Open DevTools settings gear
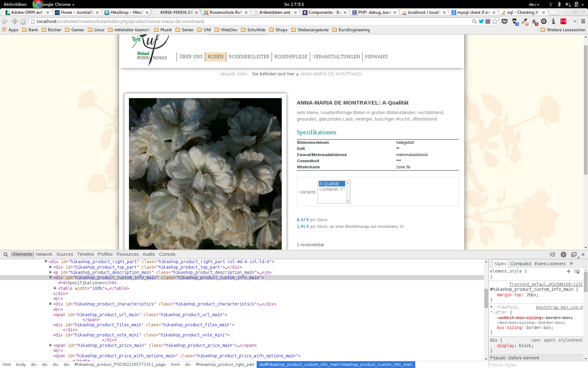 [563, 255]
